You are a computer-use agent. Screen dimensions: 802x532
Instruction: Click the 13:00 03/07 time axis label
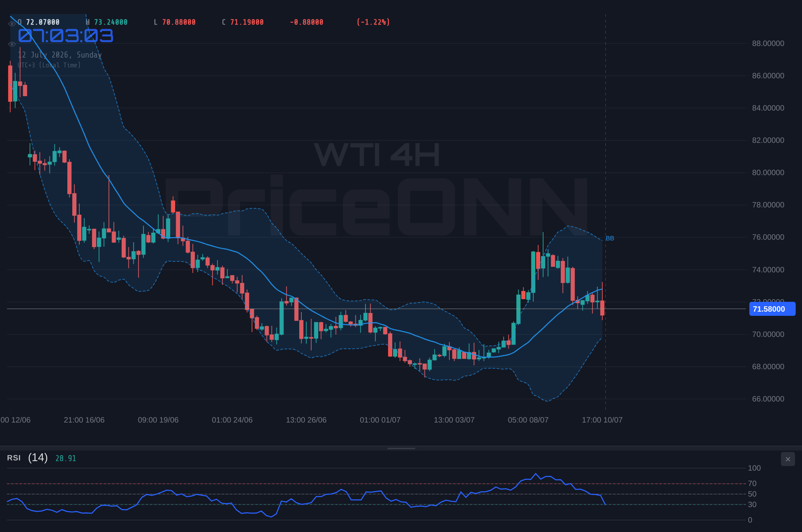454,420
